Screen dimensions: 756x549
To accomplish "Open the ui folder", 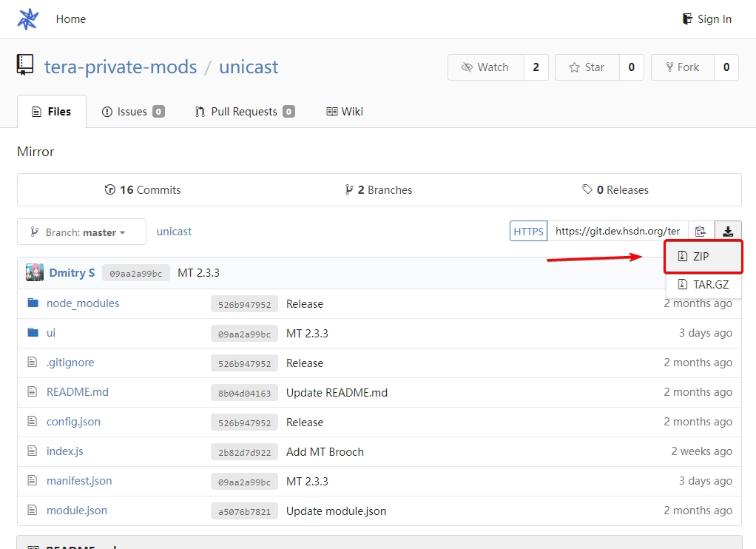I will pyautogui.click(x=51, y=333).
